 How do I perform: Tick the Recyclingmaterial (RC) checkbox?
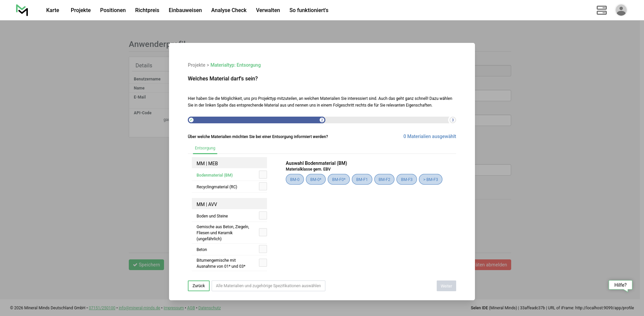coord(263,187)
